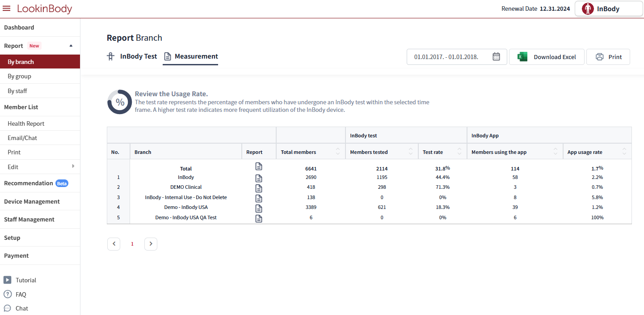Image resolution: width=644 pixels, height=315 pixels.
Task: Select the Measurement tab
Action: tap(190, 56)
